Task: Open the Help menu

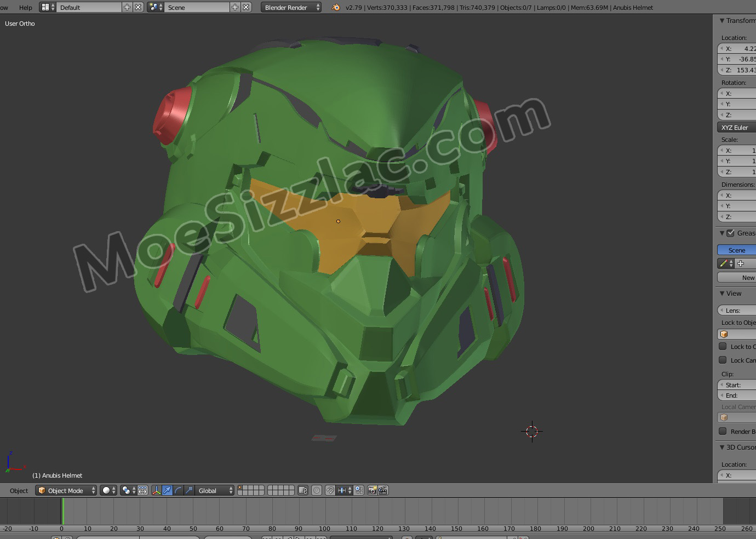Action: [x=26, y=7]
